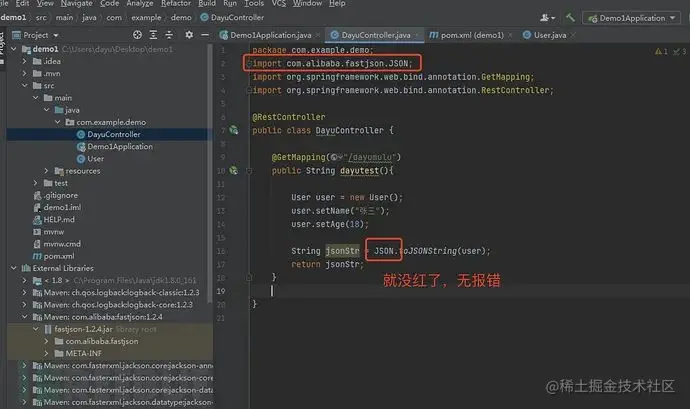Select the demo1.iml file
This screenshot has height=409, width=690.
pyautogui.click(x=57, y=207)
